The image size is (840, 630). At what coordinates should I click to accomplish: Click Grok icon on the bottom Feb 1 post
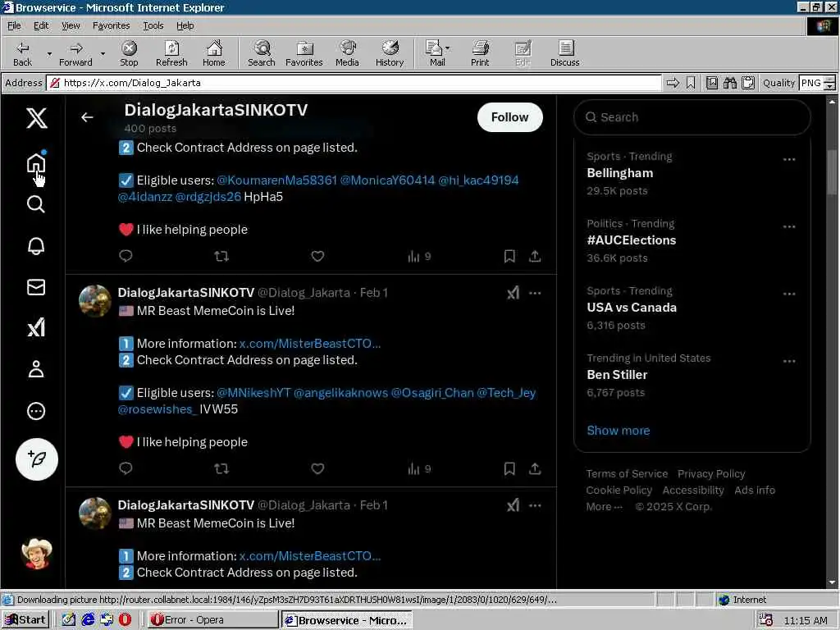pos(514,505)
